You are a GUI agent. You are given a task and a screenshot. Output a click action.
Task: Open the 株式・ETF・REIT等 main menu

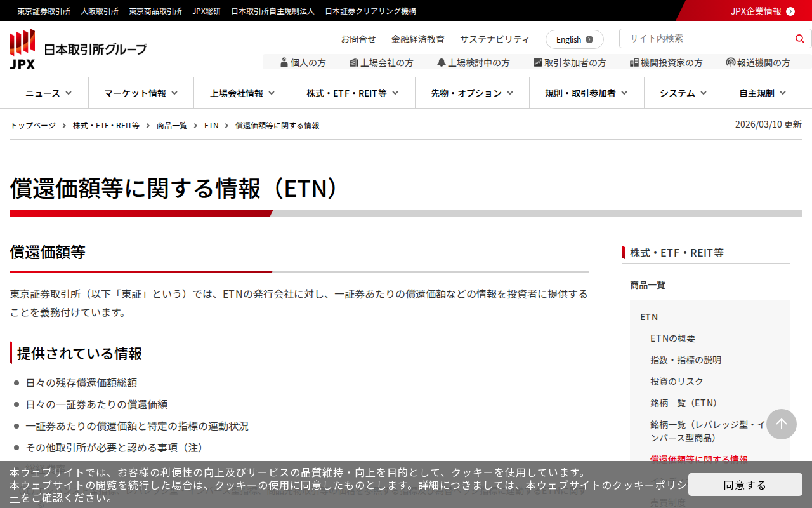353,93
